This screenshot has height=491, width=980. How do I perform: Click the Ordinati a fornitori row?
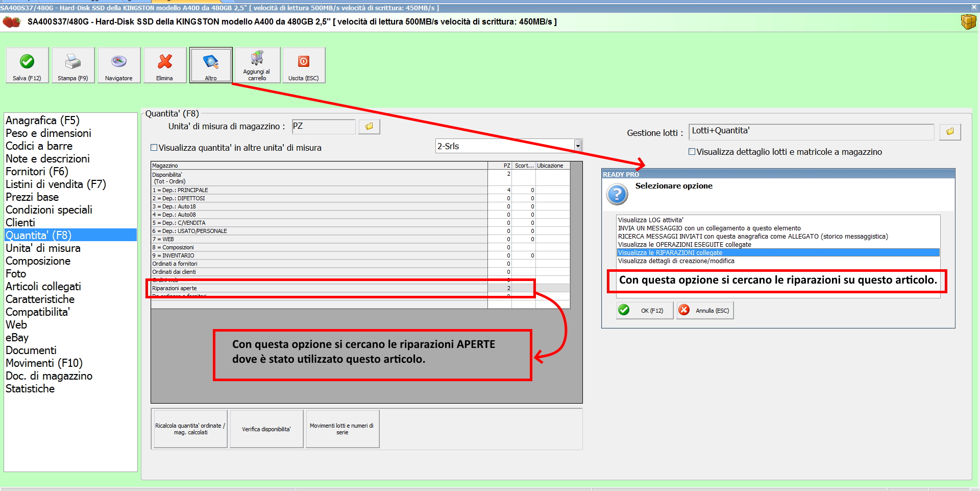pyautogui.click(x=360, y=264)
